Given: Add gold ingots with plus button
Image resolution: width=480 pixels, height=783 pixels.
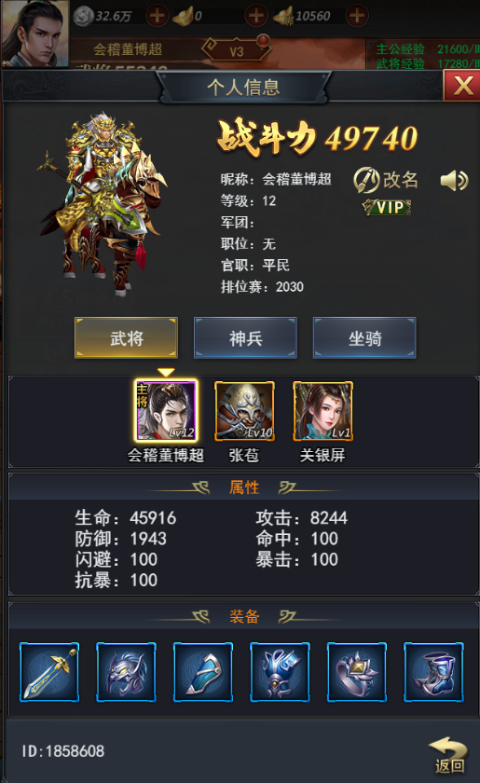Looking at the screenshot, I should (x=256, y=15).
